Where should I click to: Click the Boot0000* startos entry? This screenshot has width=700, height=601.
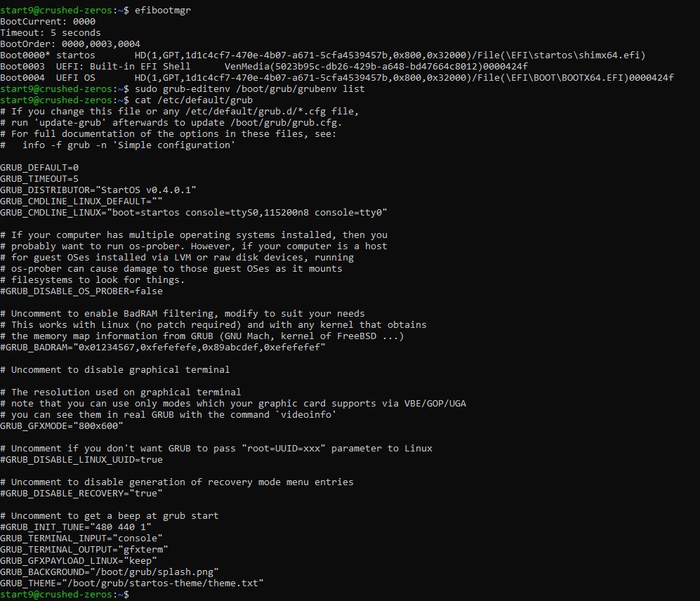tap(47, 55)
